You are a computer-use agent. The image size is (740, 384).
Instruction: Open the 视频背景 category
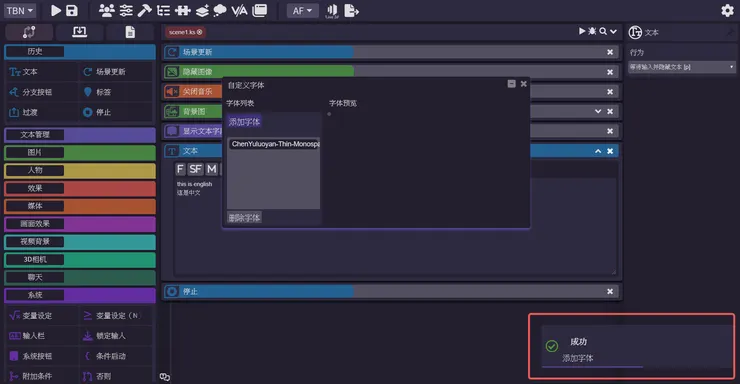tap(80, 242)
